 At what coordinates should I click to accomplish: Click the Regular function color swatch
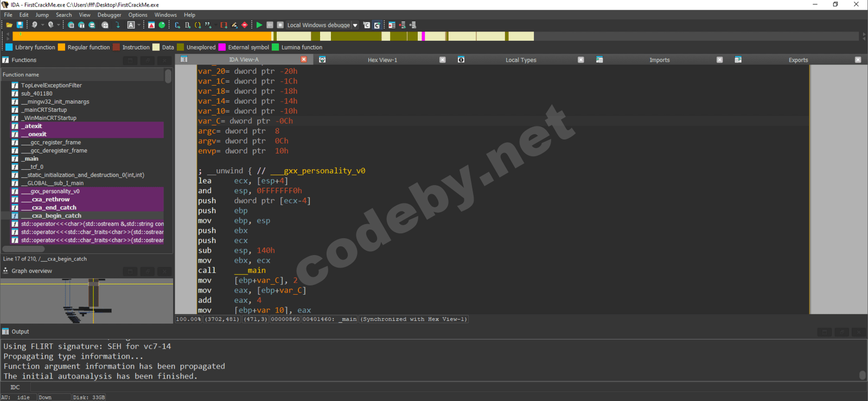[x=61, y=47]
